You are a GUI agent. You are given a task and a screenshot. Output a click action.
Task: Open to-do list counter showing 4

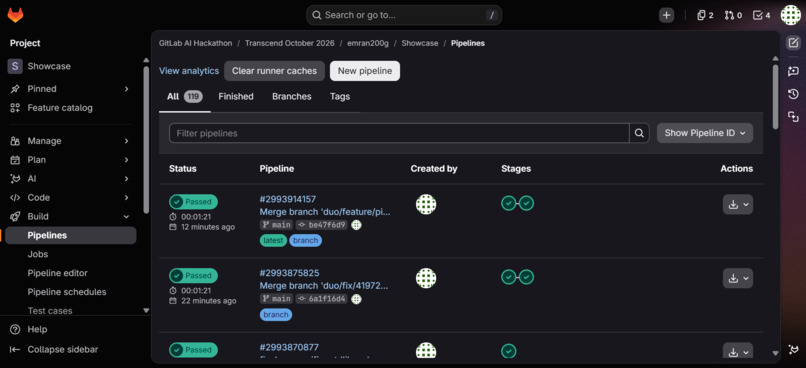click(761, 15)
